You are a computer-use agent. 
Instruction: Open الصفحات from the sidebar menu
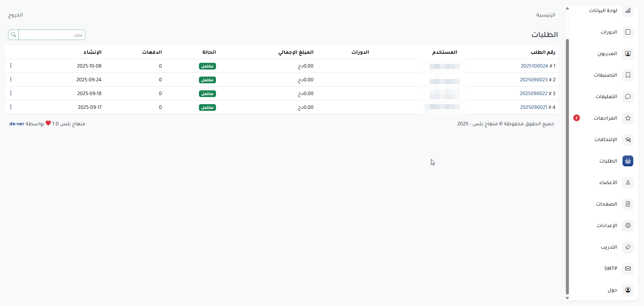coord(606,204)
